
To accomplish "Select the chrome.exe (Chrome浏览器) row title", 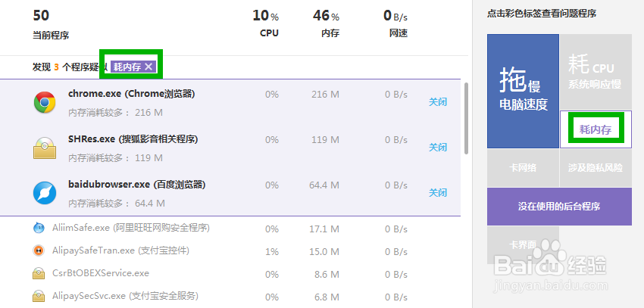I will [x=131, y=94].
